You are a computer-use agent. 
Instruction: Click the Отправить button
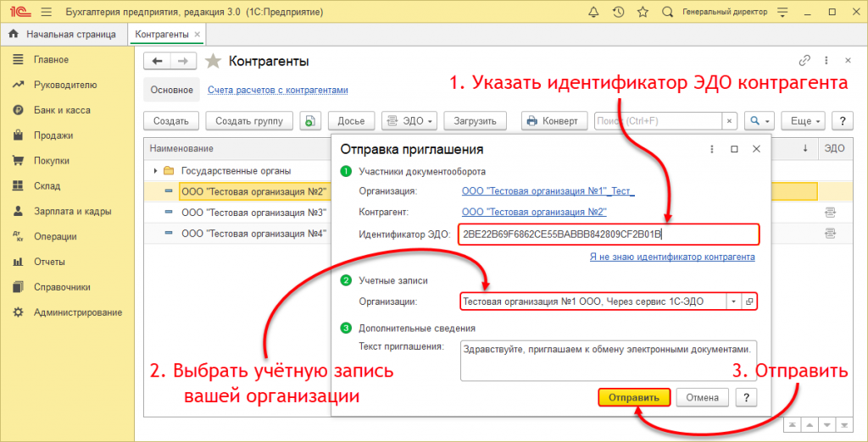(634, 397)
